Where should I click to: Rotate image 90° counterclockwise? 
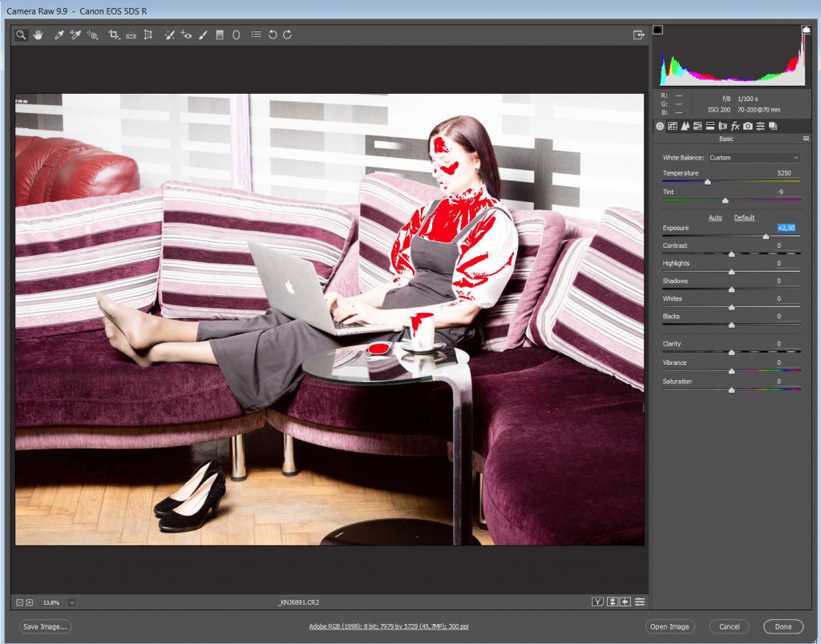273,35
